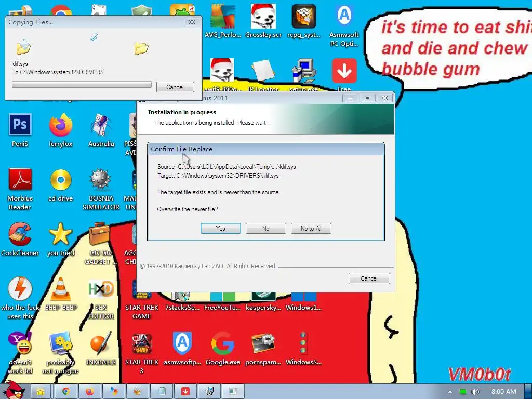Show hidden system tray icons arrow
The width and height of the screenshot is (532, 399).
coord(450,392)
